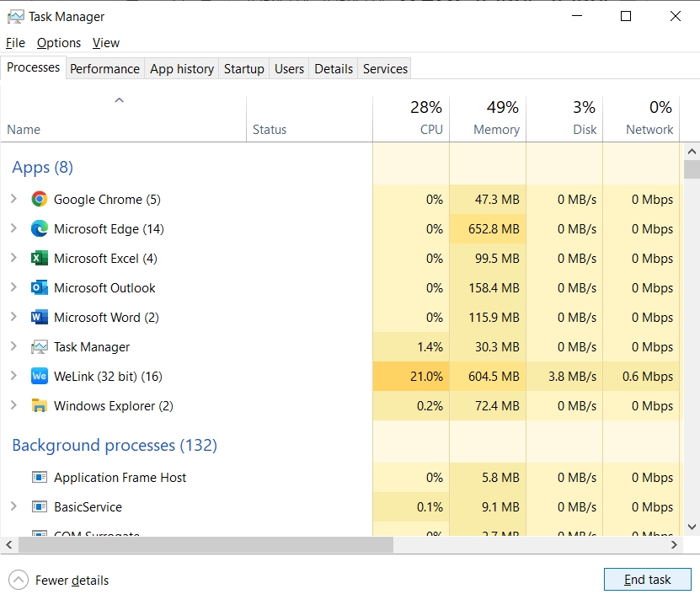This screenshot has width=700, height=605.
Task: Sort processes by the Status column
Action: point(309,119)
